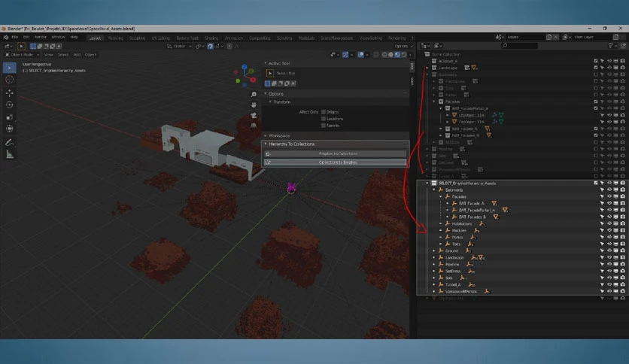Click the Scene Collection icon

pos(427,54)
